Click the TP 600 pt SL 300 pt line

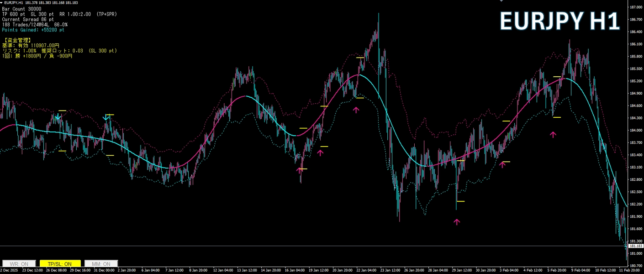tap(59, 14)
